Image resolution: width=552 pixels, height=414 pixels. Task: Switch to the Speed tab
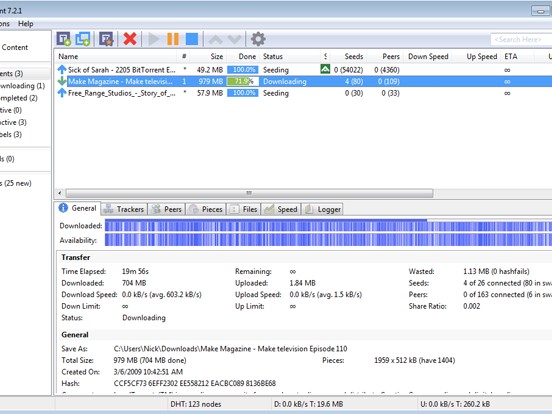tap(281, 209)
